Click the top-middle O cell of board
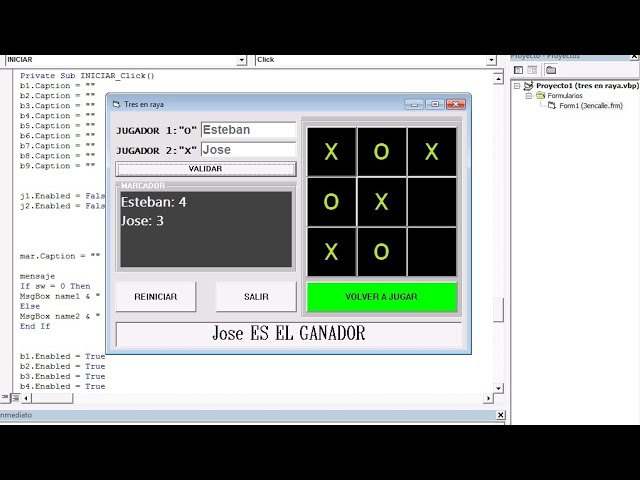This screenshot has width=640, height=480. 382,152
